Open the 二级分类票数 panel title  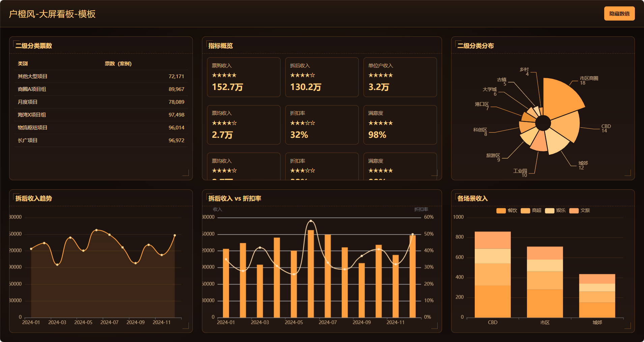34,46
